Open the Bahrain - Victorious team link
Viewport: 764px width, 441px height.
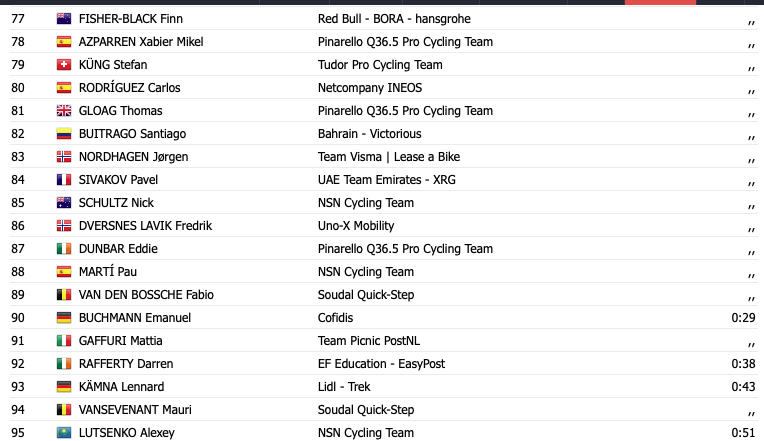pos(370,134)
